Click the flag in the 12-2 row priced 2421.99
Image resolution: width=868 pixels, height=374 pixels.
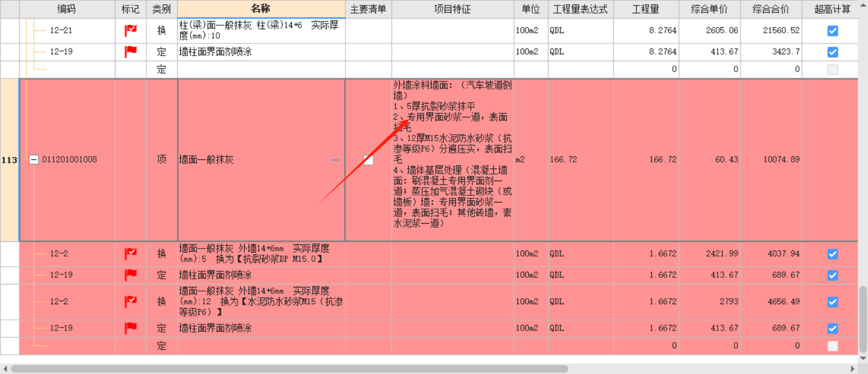click(131, 254)
